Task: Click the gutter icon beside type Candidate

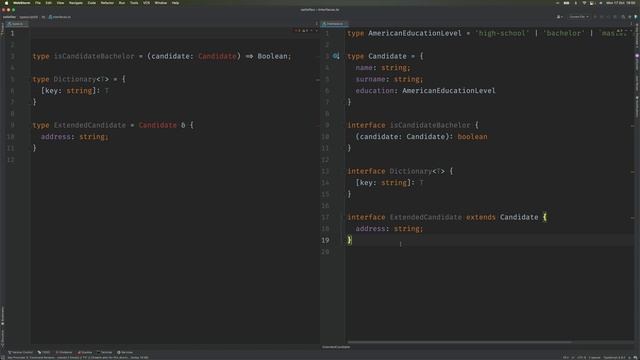Action: pos(336,56)
